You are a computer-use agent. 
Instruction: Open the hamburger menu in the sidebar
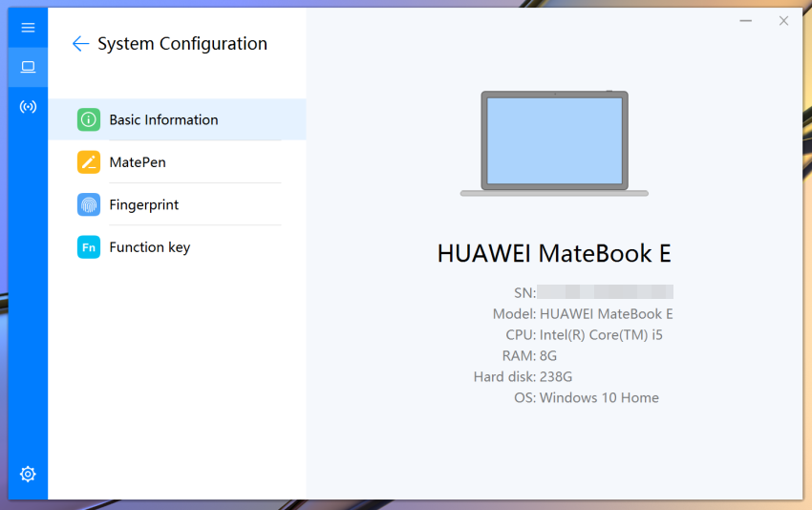[28, 28]
